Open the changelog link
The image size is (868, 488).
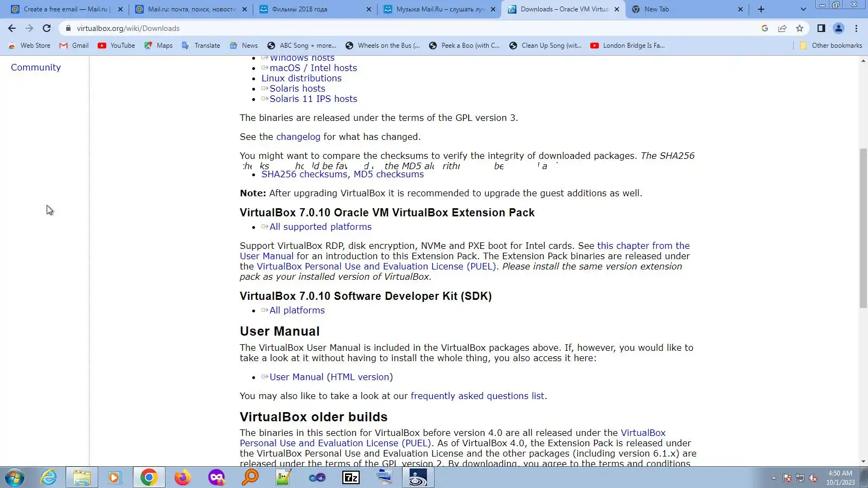(x=298, y=137)
